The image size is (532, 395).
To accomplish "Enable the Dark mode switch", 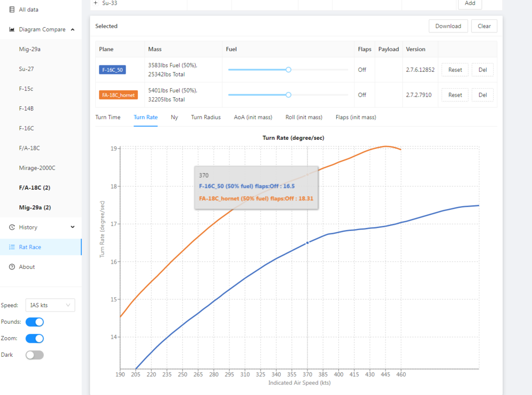I will pos(35,355).
